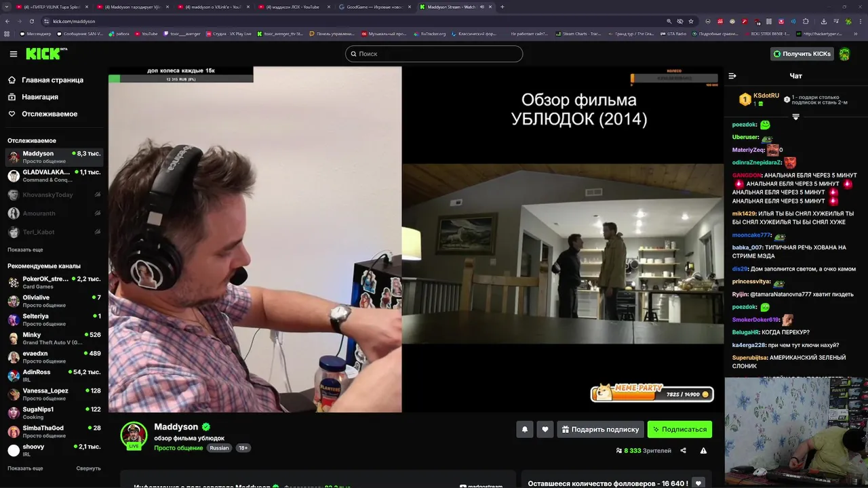Viewport: 868px width, 488px height.
Task: Open Amouranth channel in the sidebar
Action: [54, 213]
